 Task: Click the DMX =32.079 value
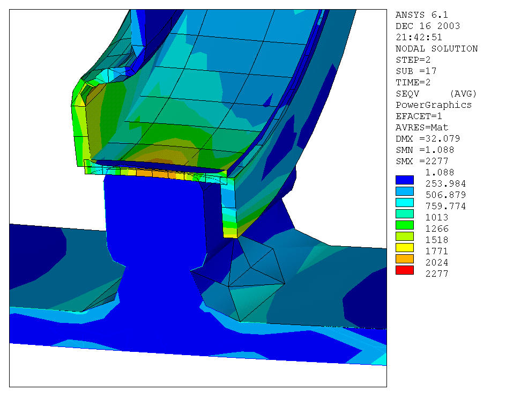428,138
